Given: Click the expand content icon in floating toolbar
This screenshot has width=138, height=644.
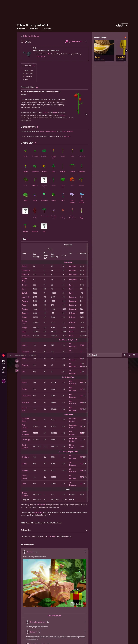Looking at the screenshot, I should 17,361.
